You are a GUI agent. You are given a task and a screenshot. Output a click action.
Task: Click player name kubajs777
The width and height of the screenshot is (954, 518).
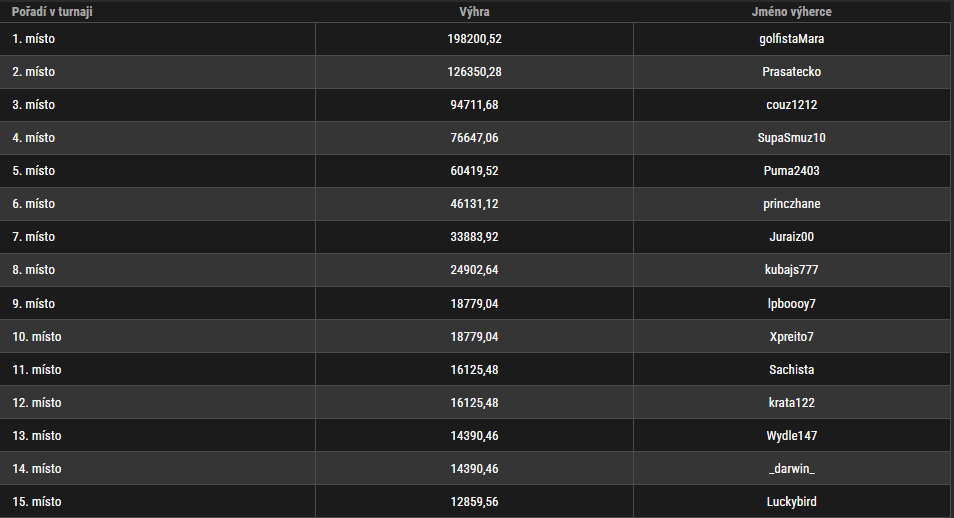click(792, 270)
